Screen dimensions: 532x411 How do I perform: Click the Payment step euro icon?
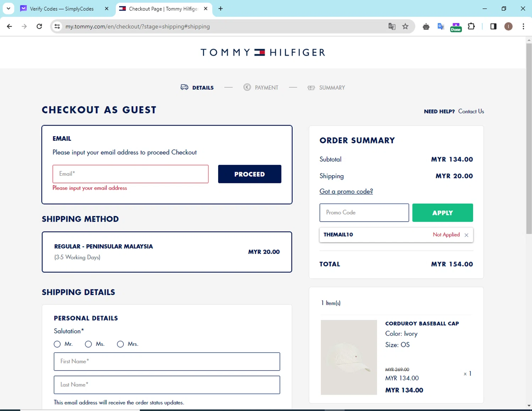(x=247, y=87)
